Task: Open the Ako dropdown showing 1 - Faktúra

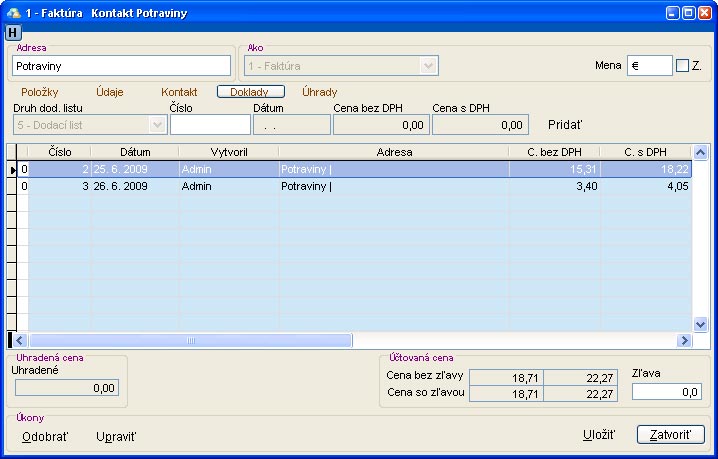Action: point(429,65)
